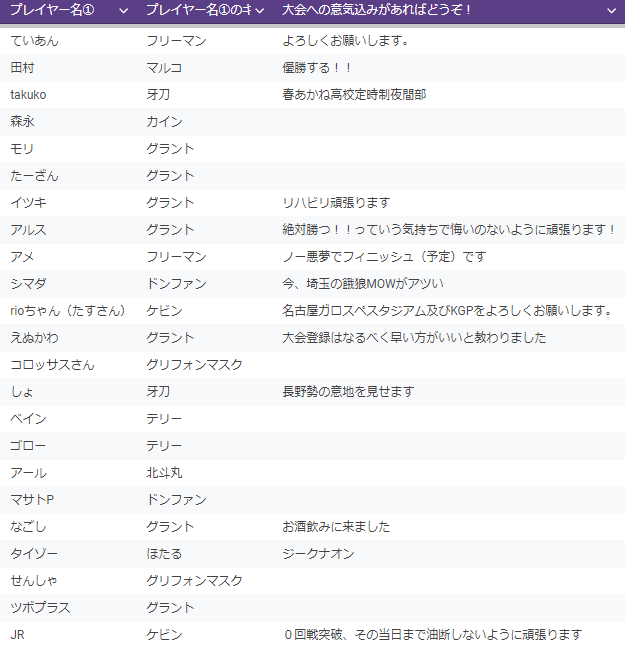Click グラント in the なごし row
The width and height of the screenshot is (625, 647).
pos(170,527)
